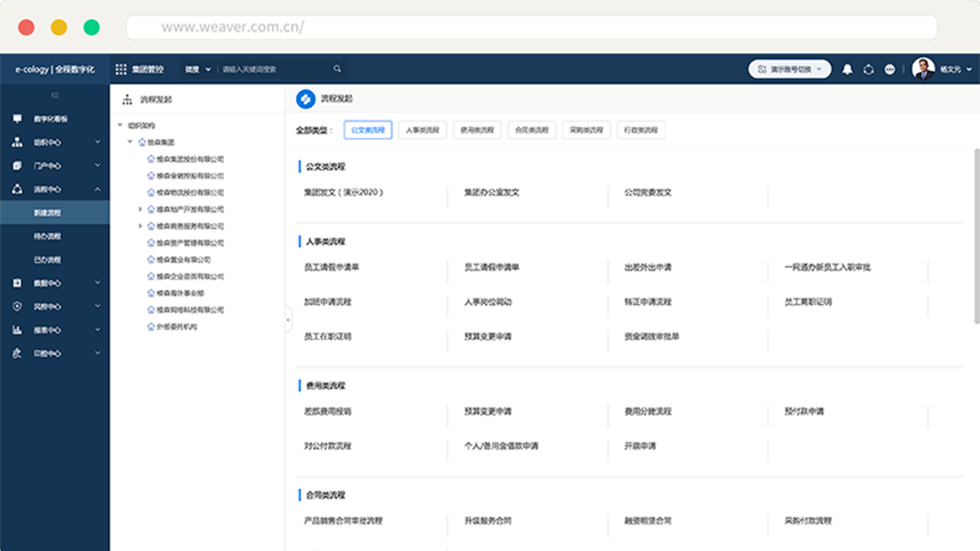Expand the 组织中心 sidebar section
Viewport: 980px width, 551px height.
coord(97,142)
